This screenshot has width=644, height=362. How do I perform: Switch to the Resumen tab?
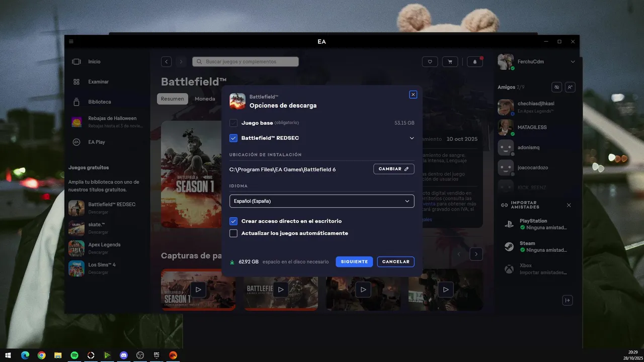pos(173,99)
